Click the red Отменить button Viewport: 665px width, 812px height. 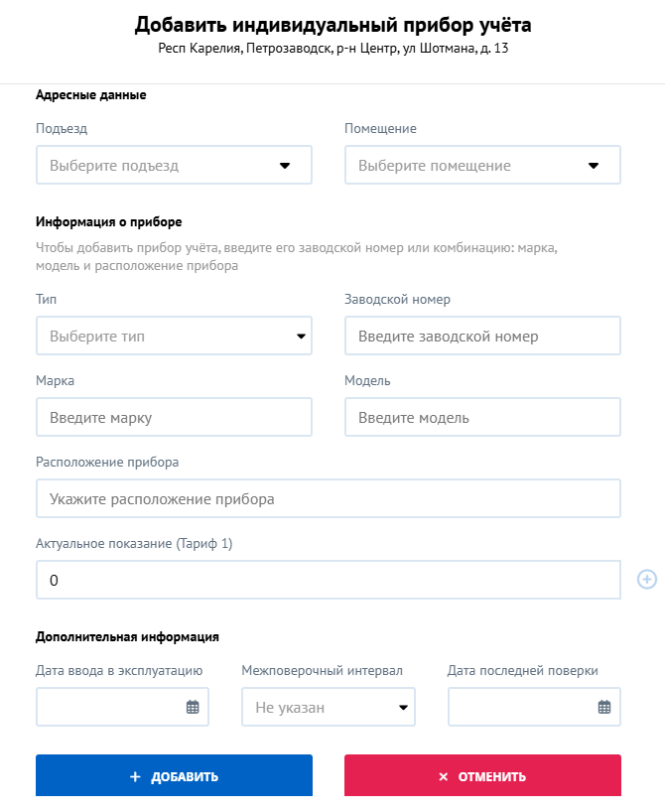482,775
